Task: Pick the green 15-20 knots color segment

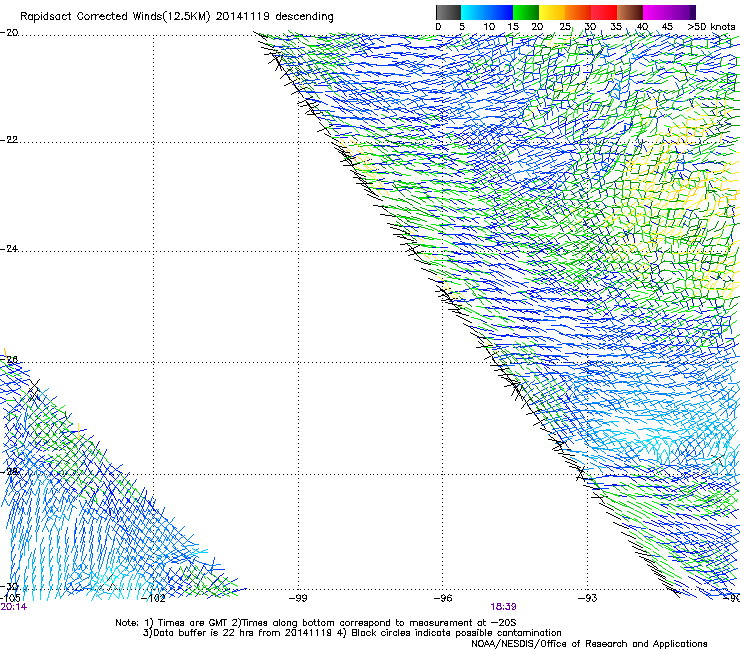Action: (x=526, y=12)
